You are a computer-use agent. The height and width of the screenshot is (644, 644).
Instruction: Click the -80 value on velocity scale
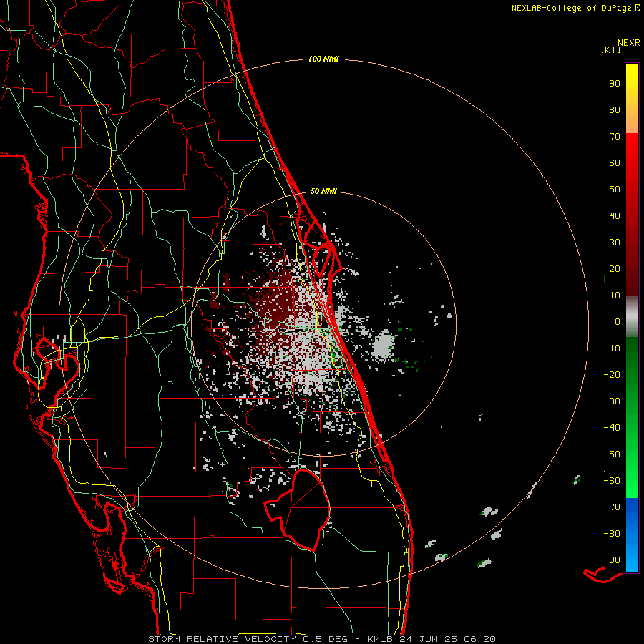pyautogui.click(x=612, y=534)
